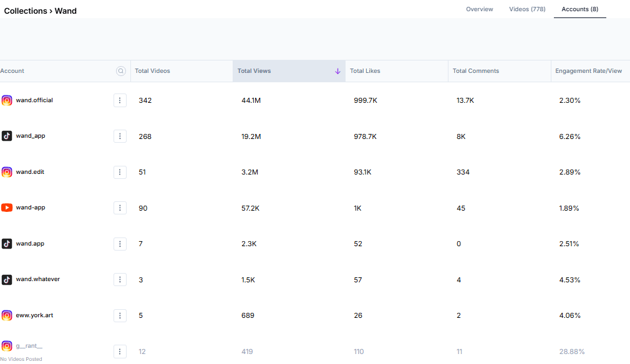Open three-dot menu for wand.official
The width and height of the screenshot is (630, 364).
pyautogui.click(x=120, y=100)
